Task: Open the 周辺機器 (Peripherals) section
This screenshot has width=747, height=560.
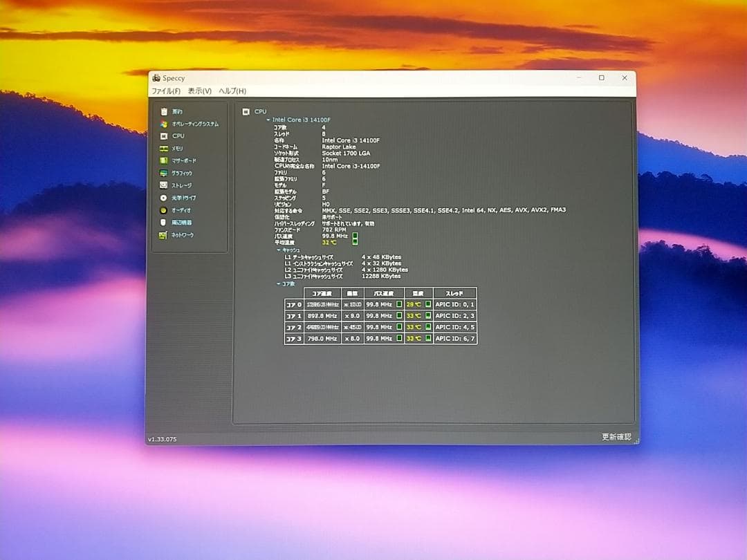Action: (x=181, y=223)
